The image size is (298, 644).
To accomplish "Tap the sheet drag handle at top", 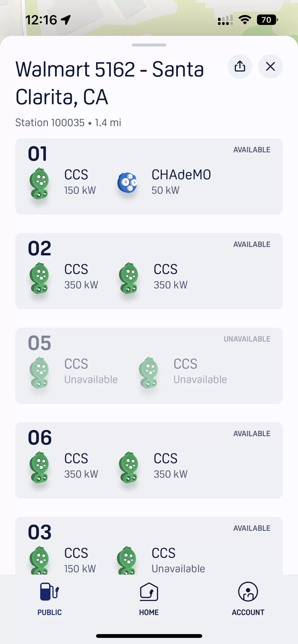I will (x=149, y=45).
